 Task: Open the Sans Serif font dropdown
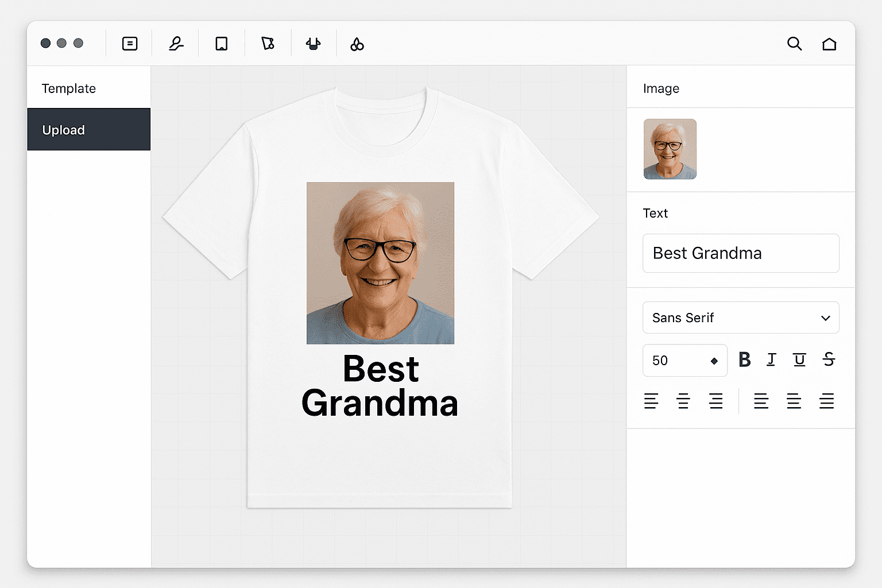click(x=741, y=318)
